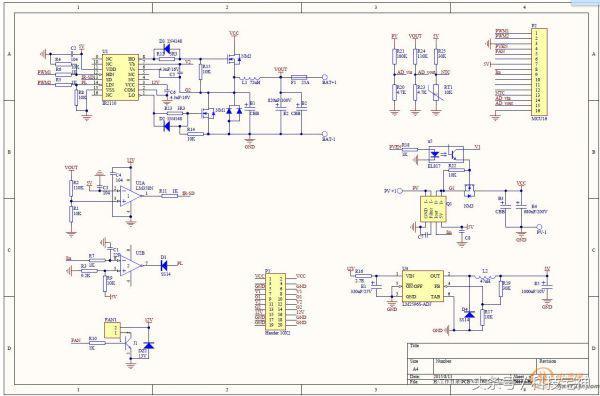Select the Header 10X2 connector

(x=276, y=300)
